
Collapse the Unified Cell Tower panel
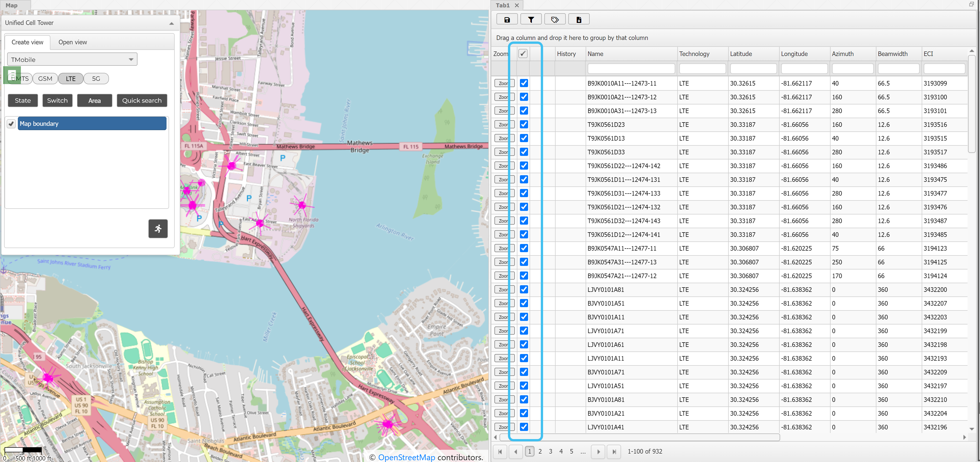[172, 23]
